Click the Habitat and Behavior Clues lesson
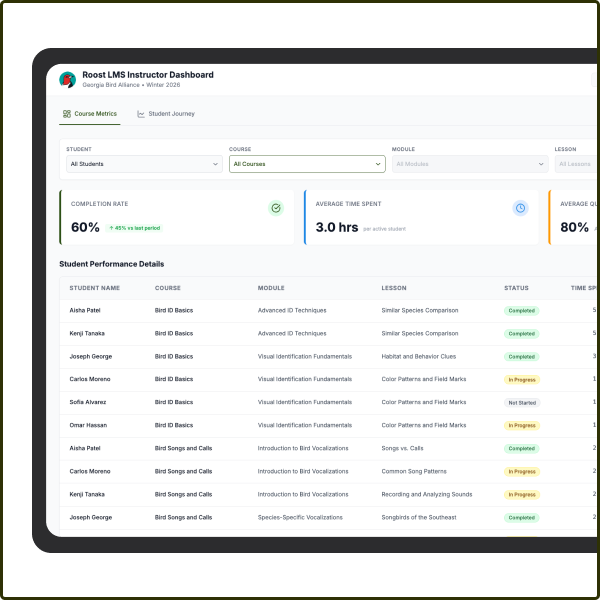This screenshot has width=600, height=600. coord(419,356)
